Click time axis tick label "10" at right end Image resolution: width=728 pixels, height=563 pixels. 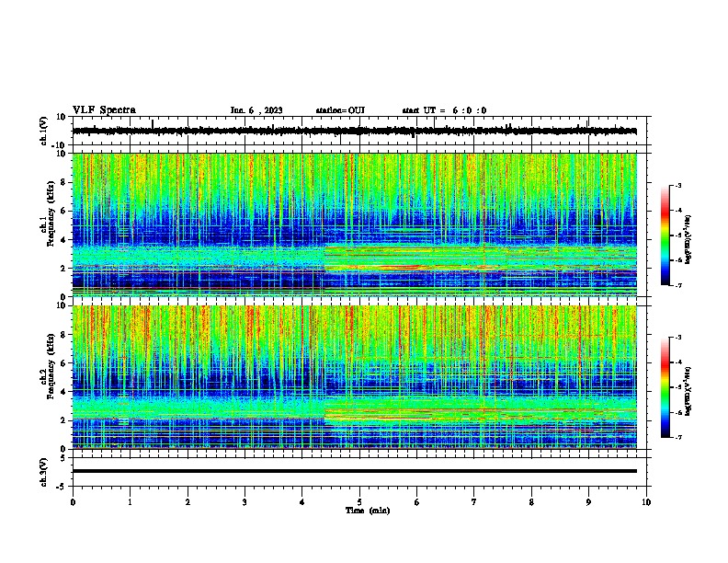tap(646, 502)
